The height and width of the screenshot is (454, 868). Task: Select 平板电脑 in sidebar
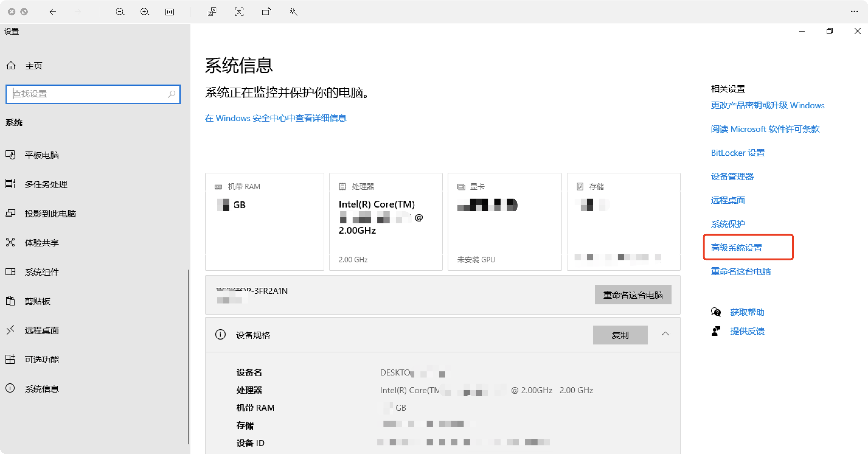pyautogui.click(x=42, y=155)
